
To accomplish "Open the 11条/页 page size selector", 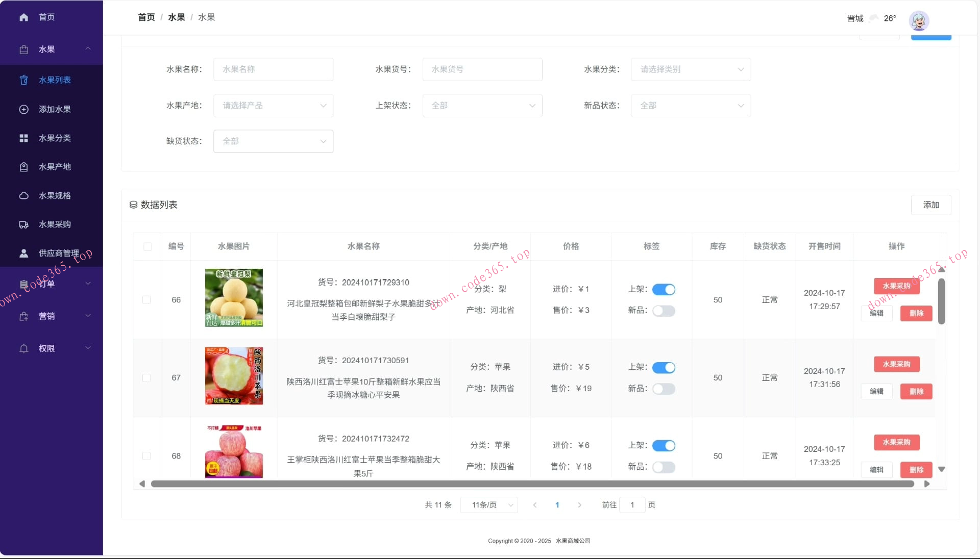I will coord(488,505).
